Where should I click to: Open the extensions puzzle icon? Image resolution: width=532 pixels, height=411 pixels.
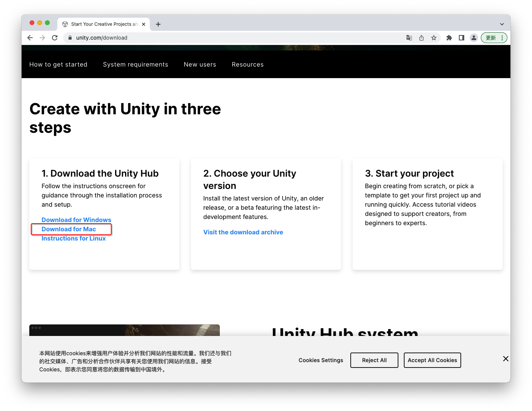[x=449, y=38]
